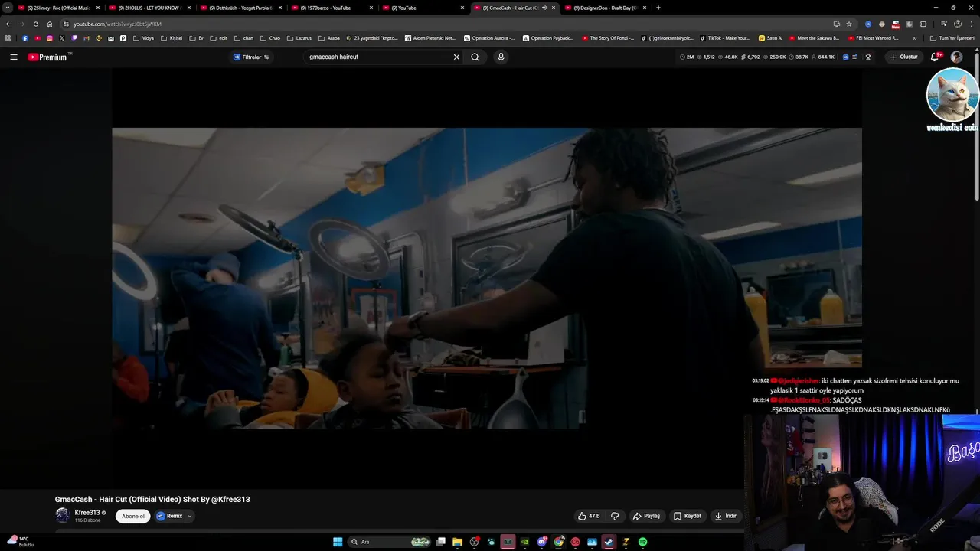Download the video with İndir

[726, 516]
